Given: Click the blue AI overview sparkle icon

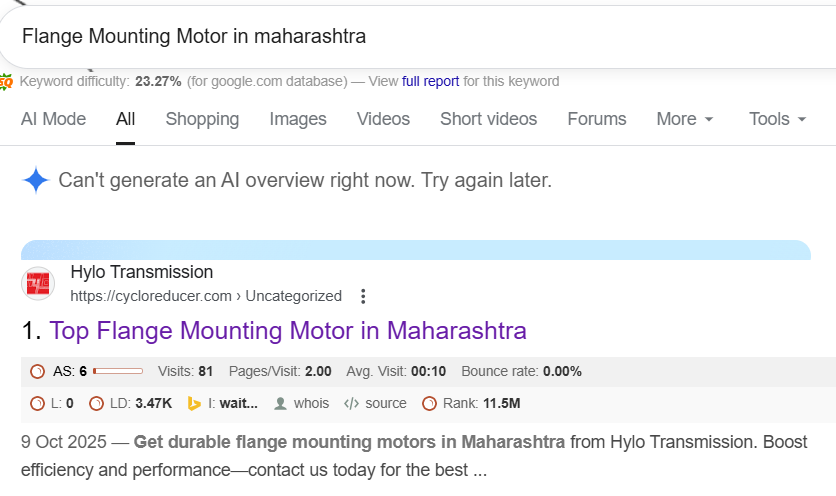Looking at the screenshot, I should (36, 181).
